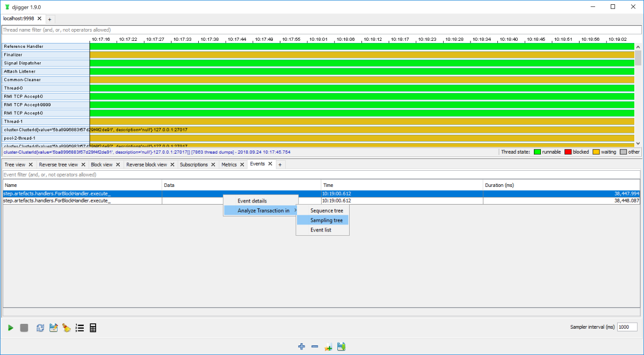
Task: Start sampling with the green play icon
Action: [11, 328]
